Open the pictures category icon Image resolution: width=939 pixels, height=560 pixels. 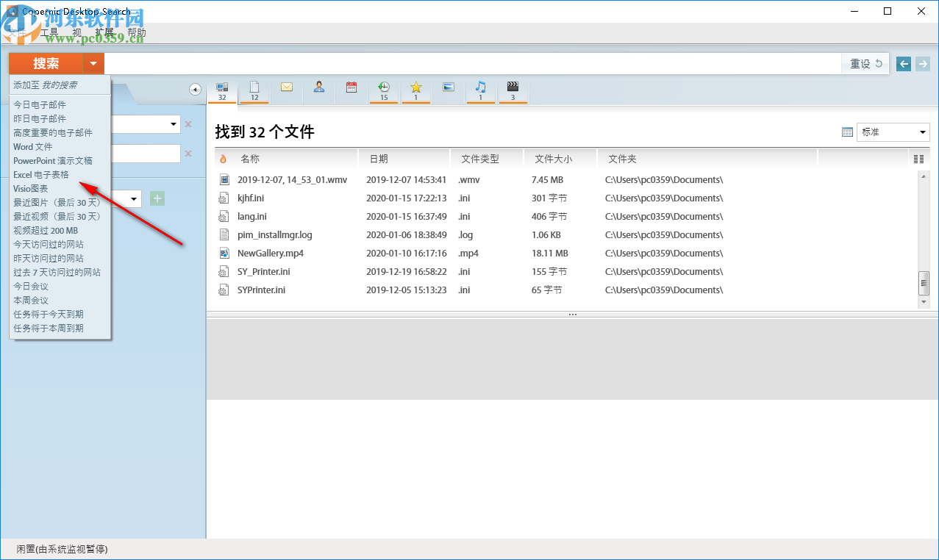coord(448,90)
